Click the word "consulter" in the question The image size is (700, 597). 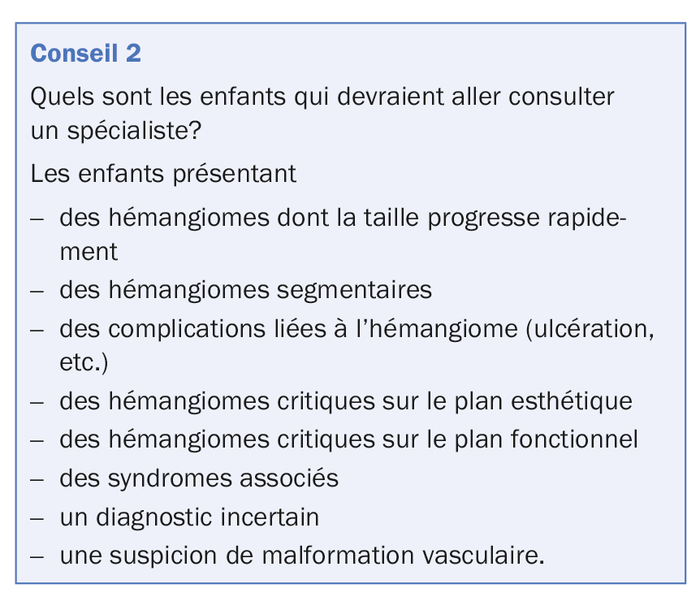(562, 97)
